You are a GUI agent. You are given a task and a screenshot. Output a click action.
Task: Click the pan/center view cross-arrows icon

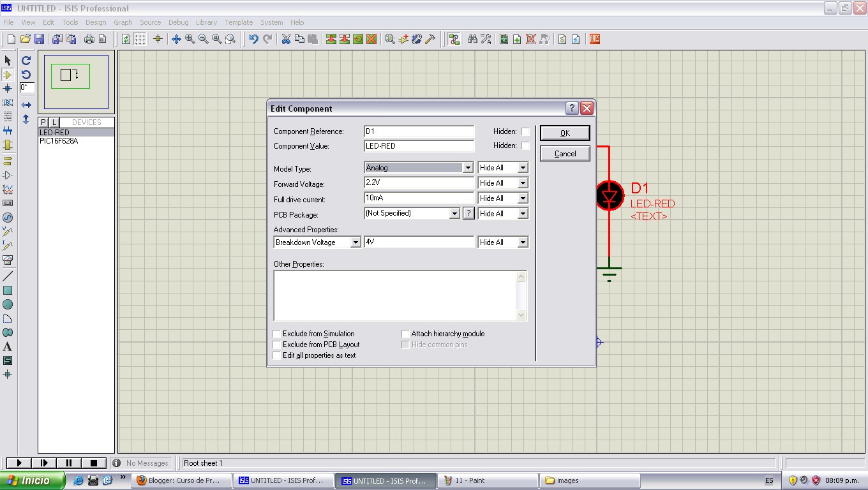point(176,39)
